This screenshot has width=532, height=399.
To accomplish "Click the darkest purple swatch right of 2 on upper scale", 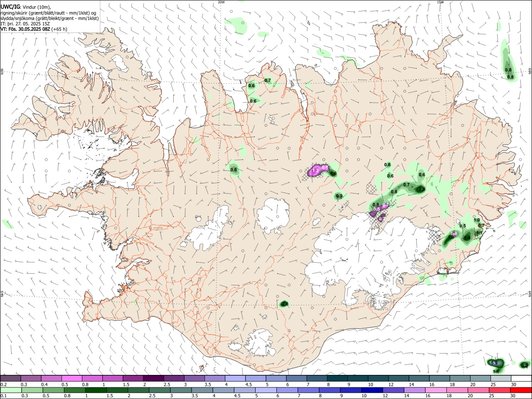I will point(153,379).
